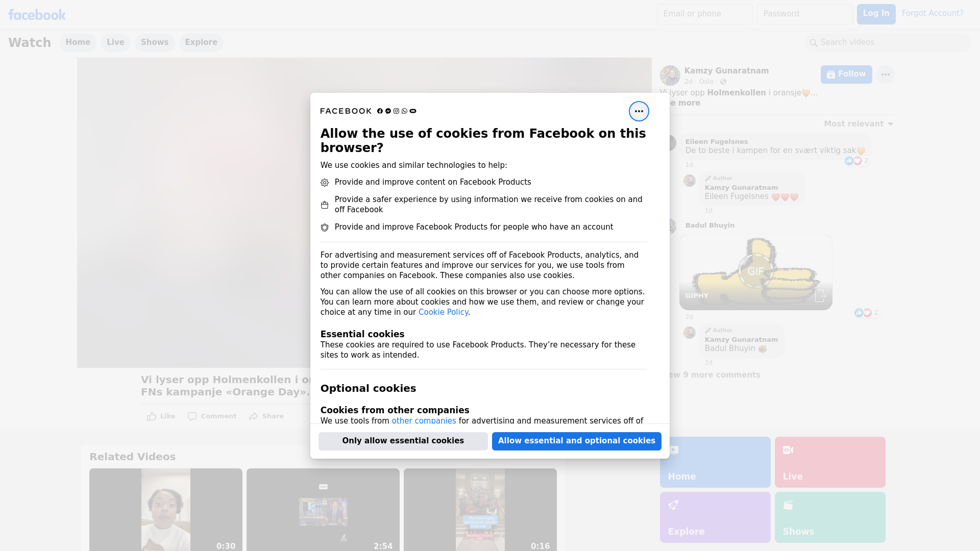Viewport: 980px width, 551px height.
Task: Click Kamzy Gunaratnam name in post header
Action: [x=726, y=71]
